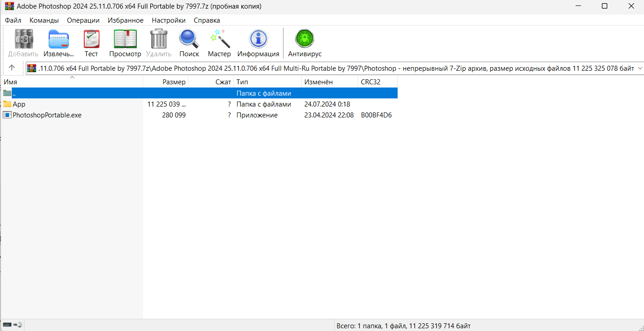
Task: Click the archive path address field
Action: [x=335, y=68]
